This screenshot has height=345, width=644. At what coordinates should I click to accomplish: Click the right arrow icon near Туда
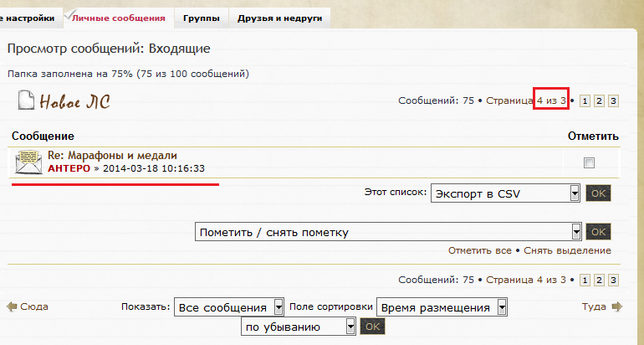(616, 306)
